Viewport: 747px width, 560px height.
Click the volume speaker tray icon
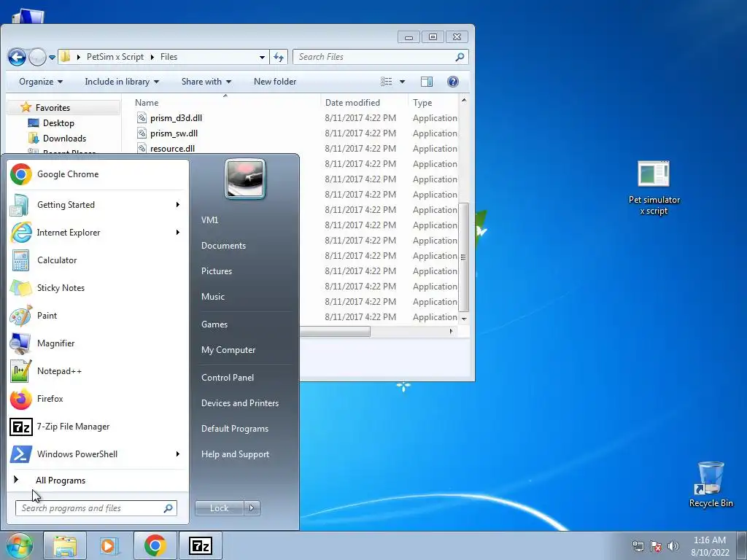673,546
